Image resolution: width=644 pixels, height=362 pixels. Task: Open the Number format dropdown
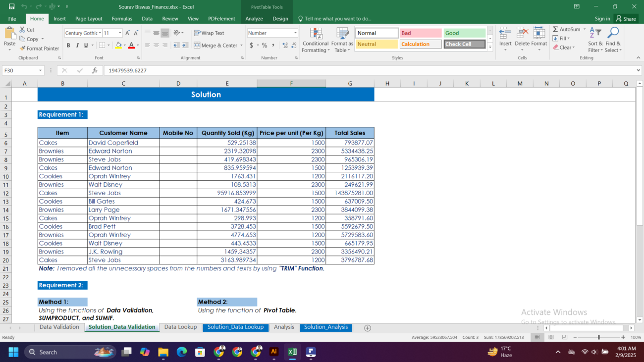click(296, 33)
